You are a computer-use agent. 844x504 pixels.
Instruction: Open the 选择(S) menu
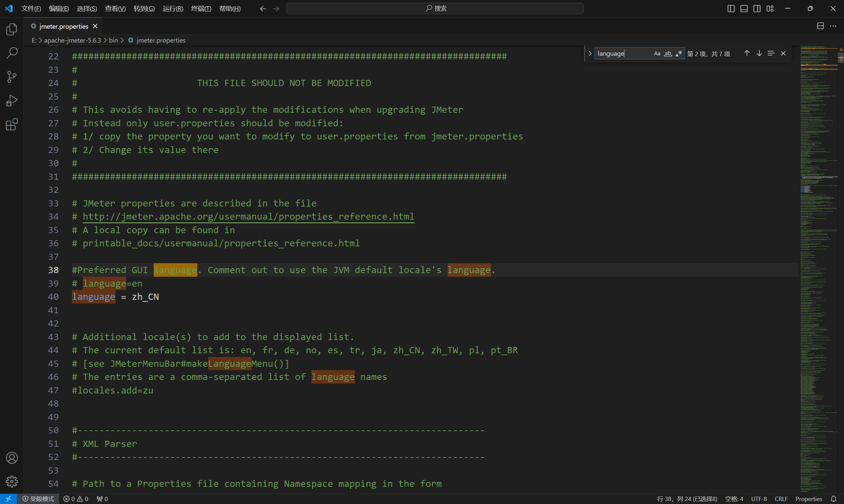pyautogui.click(x=86, y=9)
